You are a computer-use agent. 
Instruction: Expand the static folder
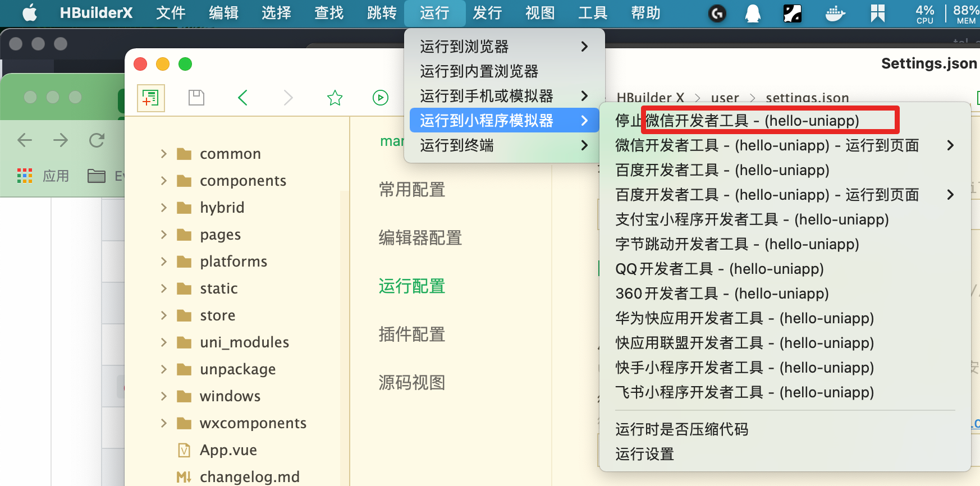164,288
